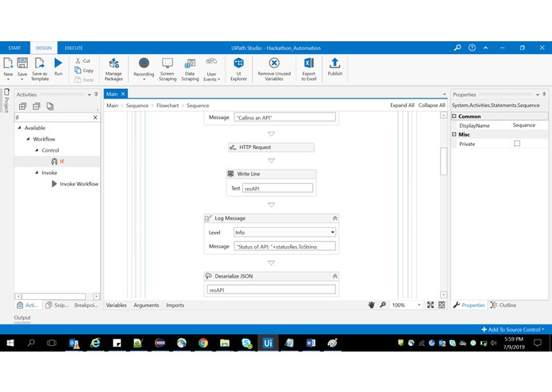Image resolution: width=552 pixels, height=392 pixels.
Task: Open the Windows Start menu
Action: tap(10, 343)
